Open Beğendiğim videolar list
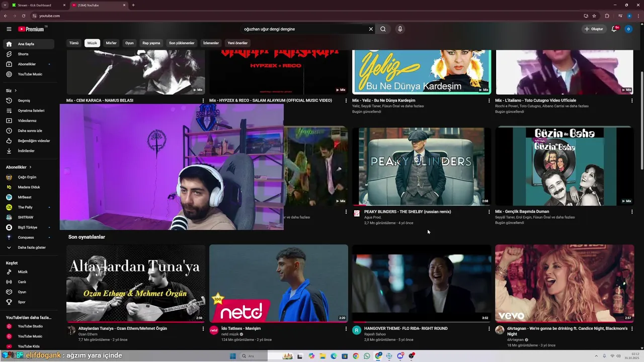This screenshot has width=644, height=362. pyautogui.click(x=29, y=141)
